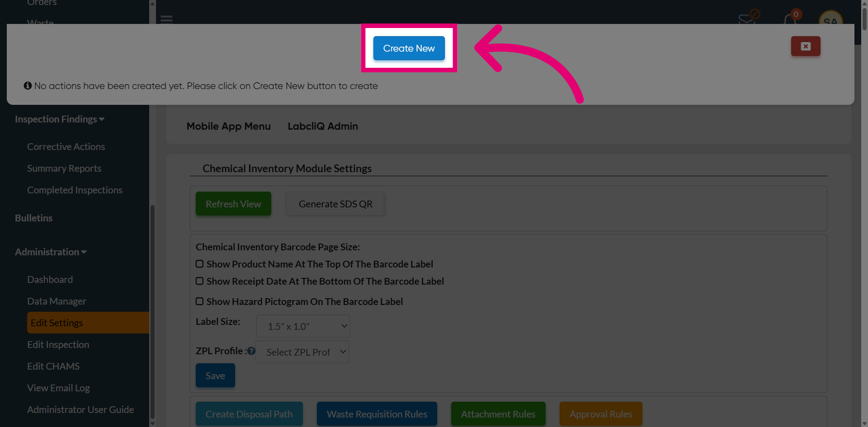Screen dimensions: 868x427
Task: Open Corrective Actions
Action: coord(66,147)
